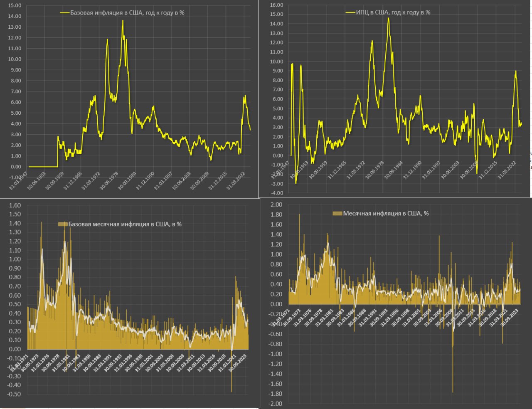Click the 1.60 y-axis label in core monthly chart
532x409 pixels.
click(x=15, y=205)
